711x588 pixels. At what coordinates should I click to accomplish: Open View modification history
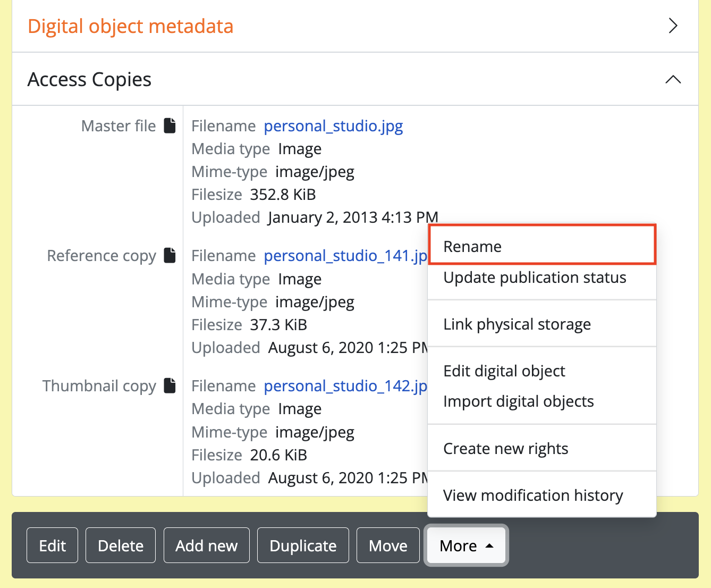pyautogui.click(x=532, y=495)
